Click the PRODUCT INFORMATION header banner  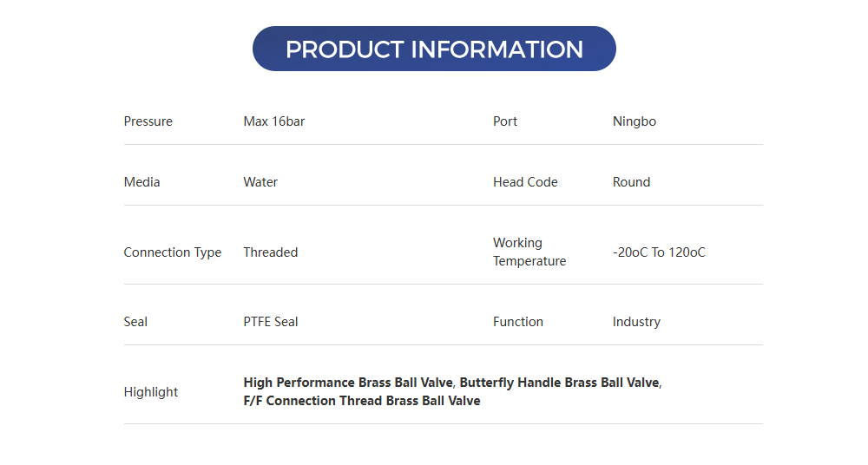coord(434,49)
